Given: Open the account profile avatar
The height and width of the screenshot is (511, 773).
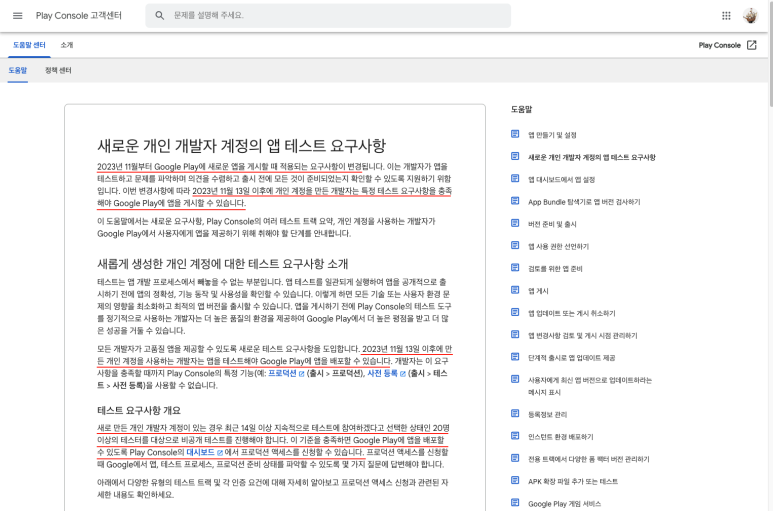Looking at the screenshot, I should pyautogui.click(x=750, y=16).
